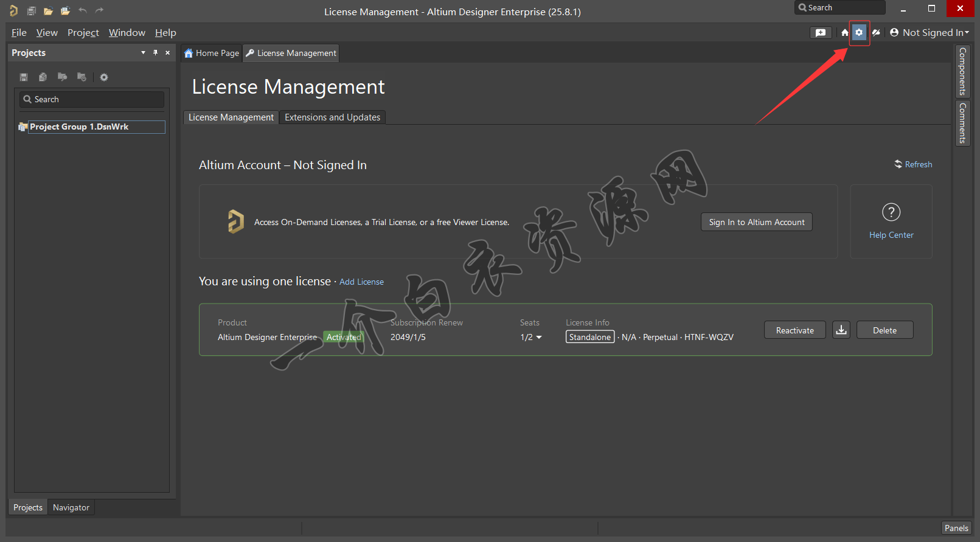Click the Home icon in top-right toolbar

(844, 33)
